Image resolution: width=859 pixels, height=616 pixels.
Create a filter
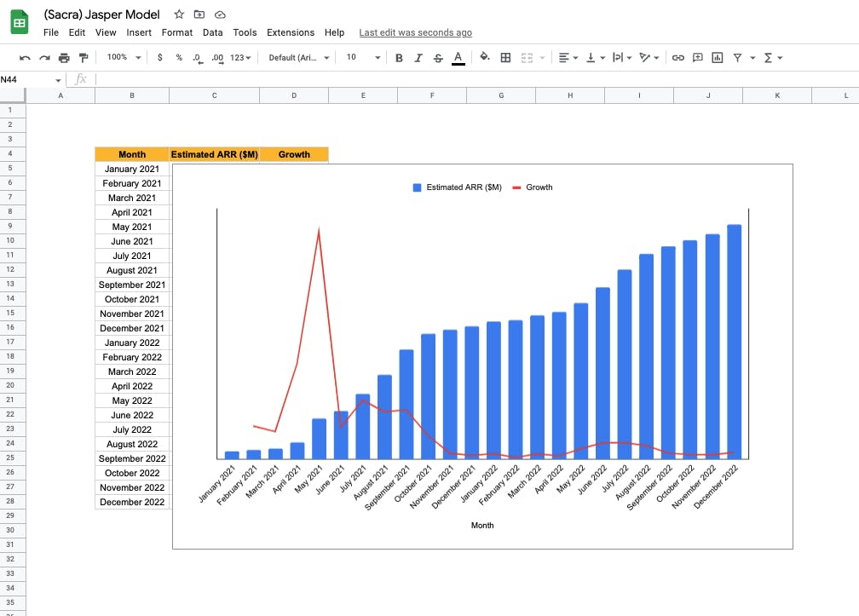737,57
